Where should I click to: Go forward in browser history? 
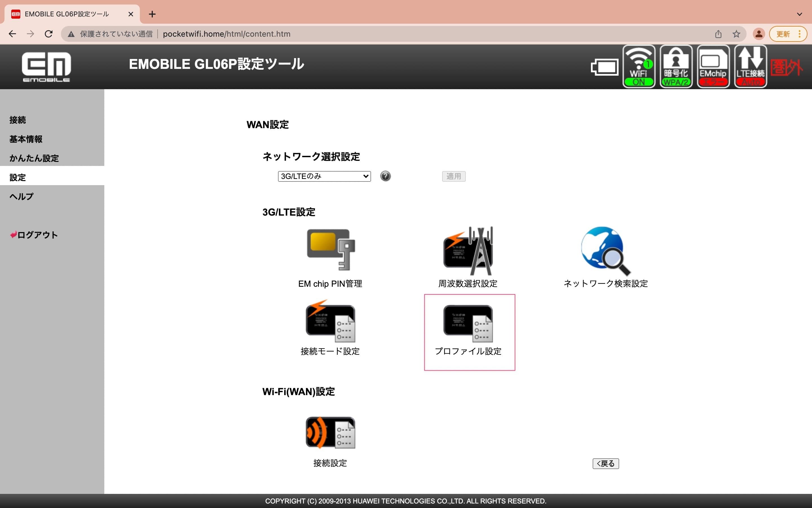30,34
